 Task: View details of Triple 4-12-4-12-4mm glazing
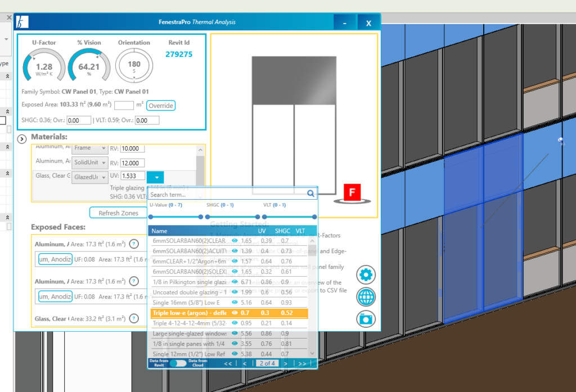pos(235,323)
